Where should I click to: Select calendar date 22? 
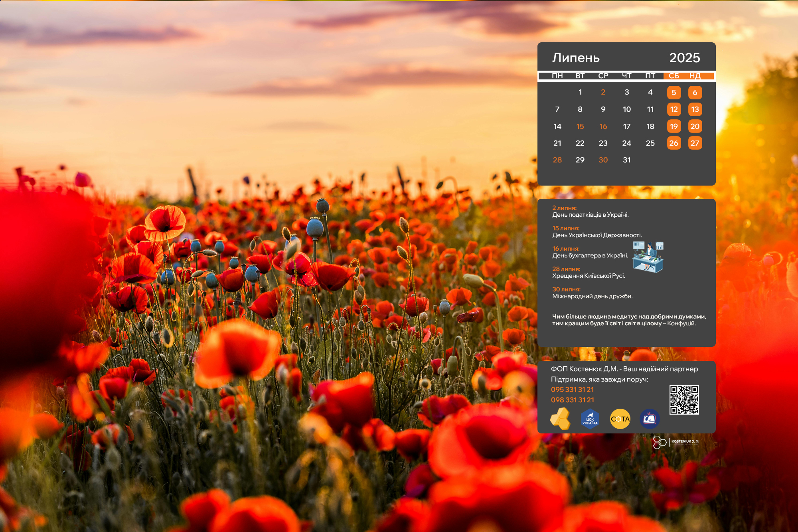coord(580,143)
